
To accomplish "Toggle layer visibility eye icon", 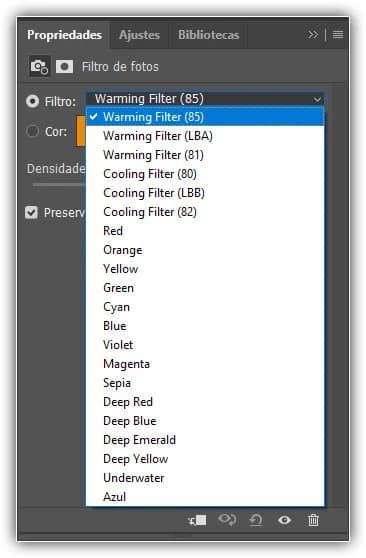I will (284, 520).
